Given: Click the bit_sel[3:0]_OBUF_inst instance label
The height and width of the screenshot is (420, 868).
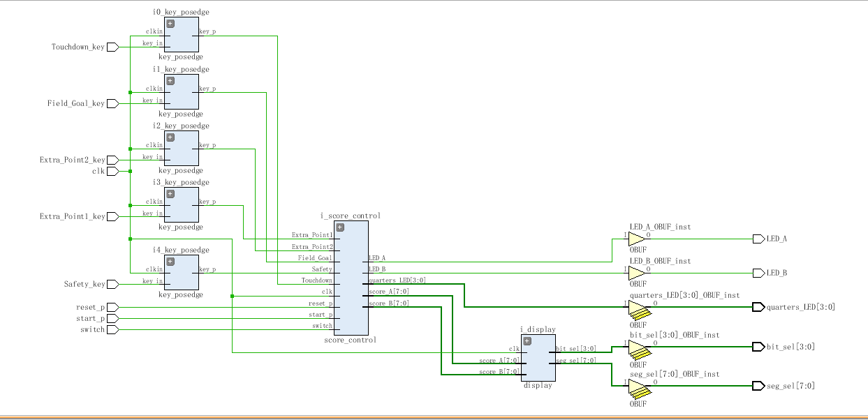Looking at the screenshot, I should (x=675, y=335).
